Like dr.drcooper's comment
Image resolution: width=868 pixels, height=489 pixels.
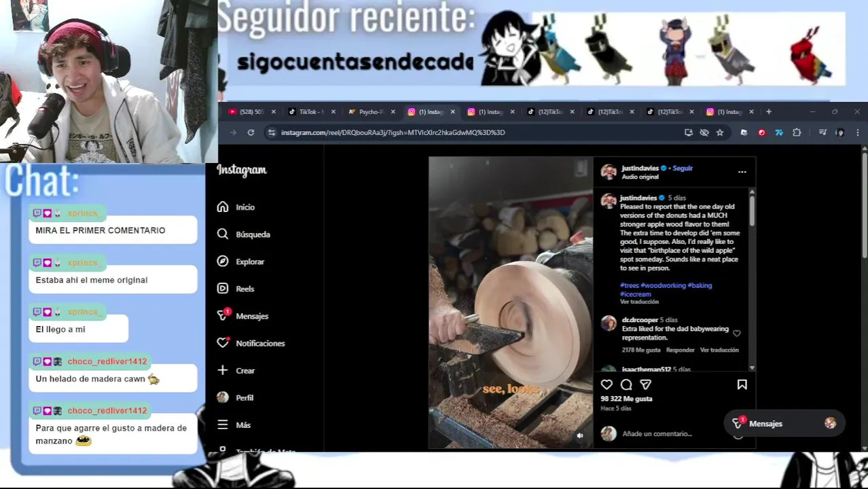(737, 333)
